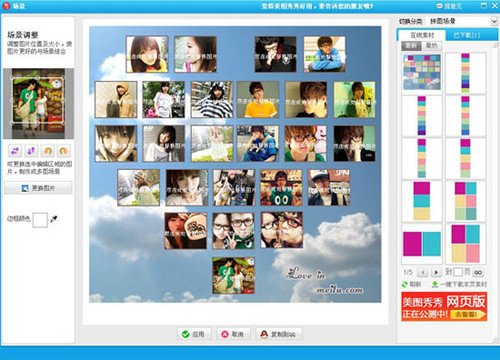
Task: Select collage photo of girl in knit hat
Action: [139, 188]
